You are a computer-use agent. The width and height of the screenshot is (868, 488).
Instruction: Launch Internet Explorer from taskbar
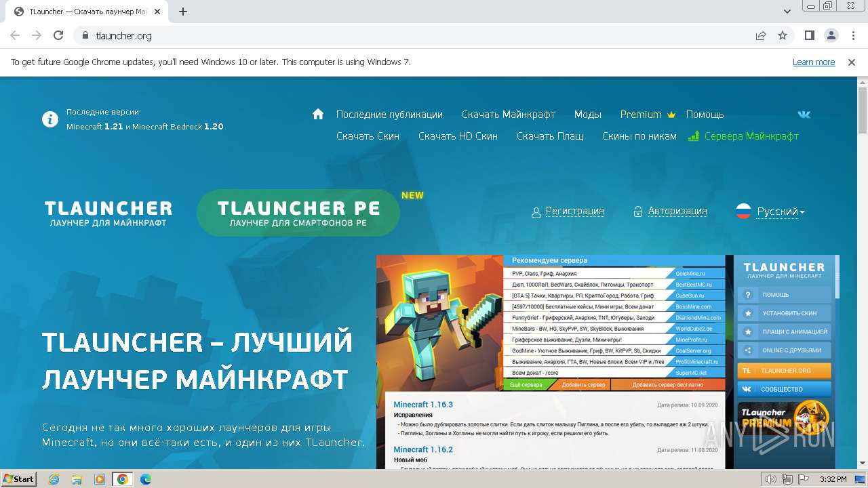[54, 479]
